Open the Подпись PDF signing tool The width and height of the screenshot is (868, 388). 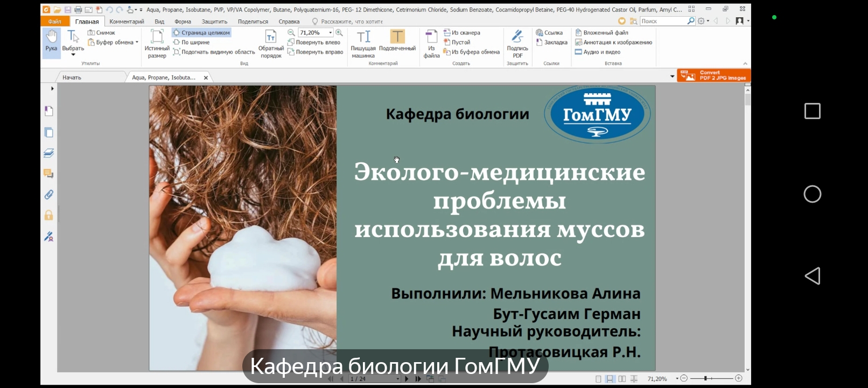(x=517, y=44)
